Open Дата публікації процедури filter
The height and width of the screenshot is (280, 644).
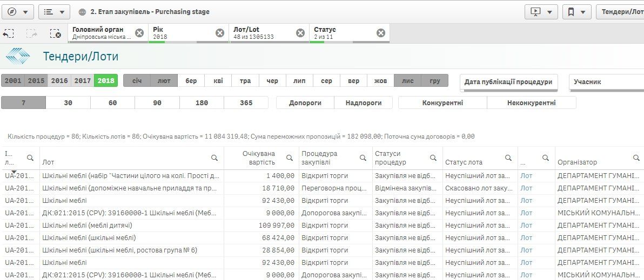click(x=508, y=82)
